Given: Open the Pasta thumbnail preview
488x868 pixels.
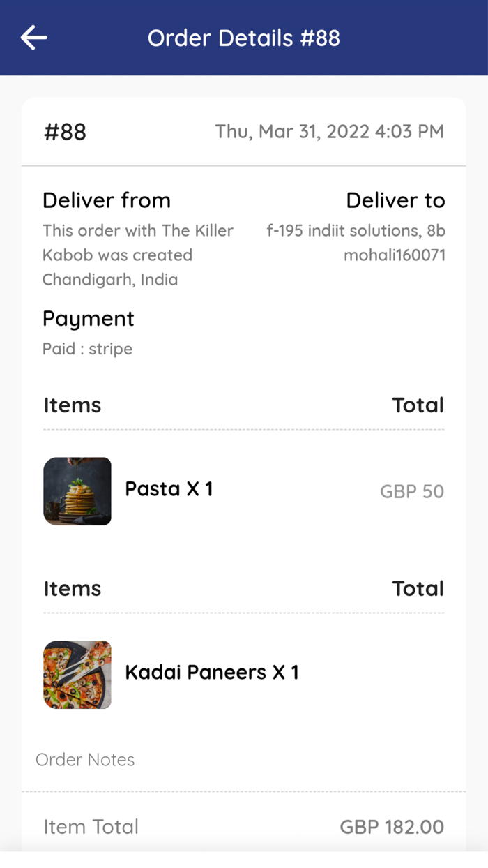Looking at the screenshot, I should [77, 491].
